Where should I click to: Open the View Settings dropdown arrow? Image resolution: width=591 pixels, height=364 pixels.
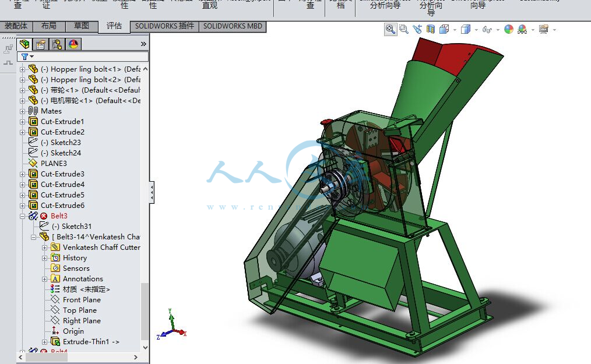click(554, 30)
